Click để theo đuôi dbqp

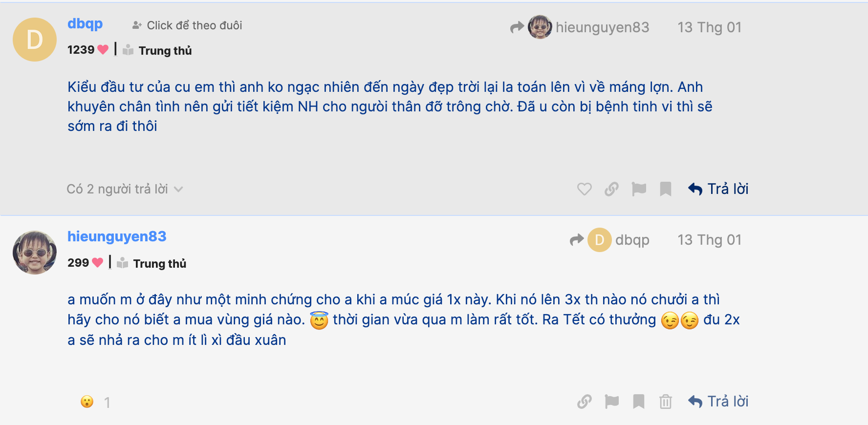187,25
